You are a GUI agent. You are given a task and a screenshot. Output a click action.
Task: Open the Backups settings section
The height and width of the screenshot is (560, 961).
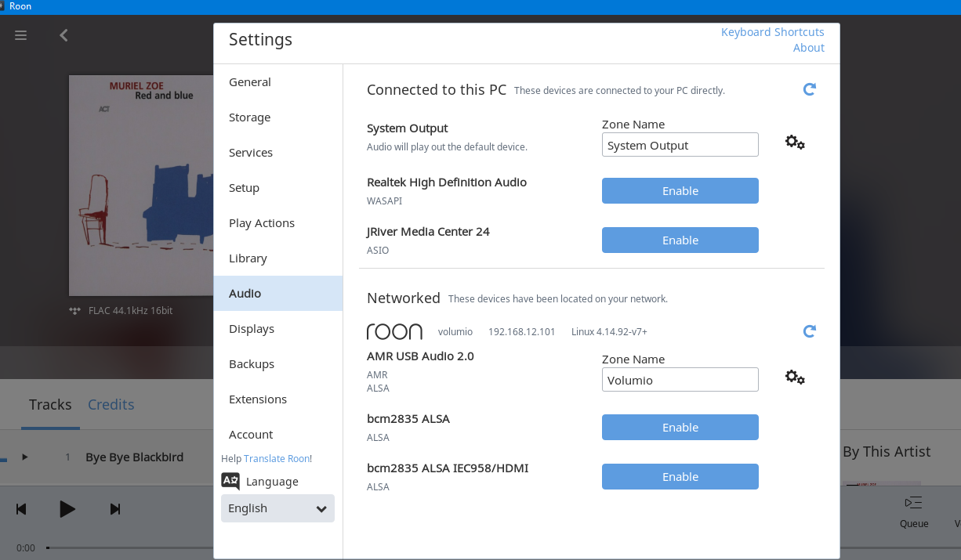click(277, 364)
